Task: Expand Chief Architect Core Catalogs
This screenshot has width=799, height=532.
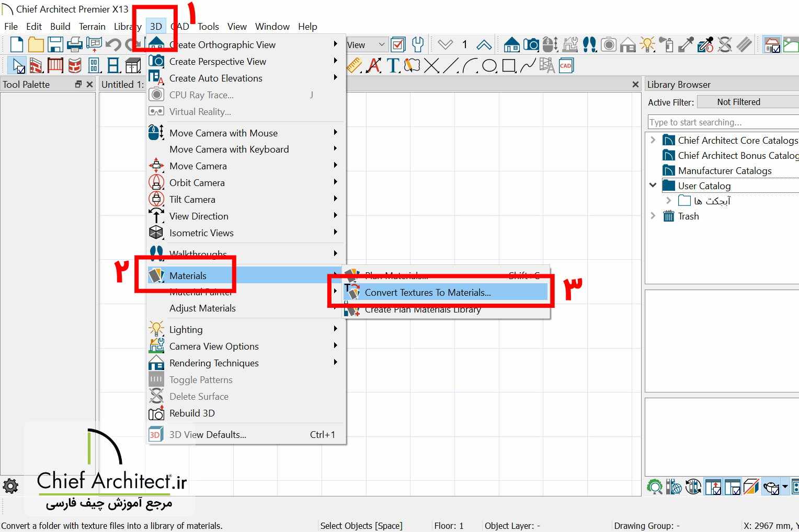Action: [652, 140]
